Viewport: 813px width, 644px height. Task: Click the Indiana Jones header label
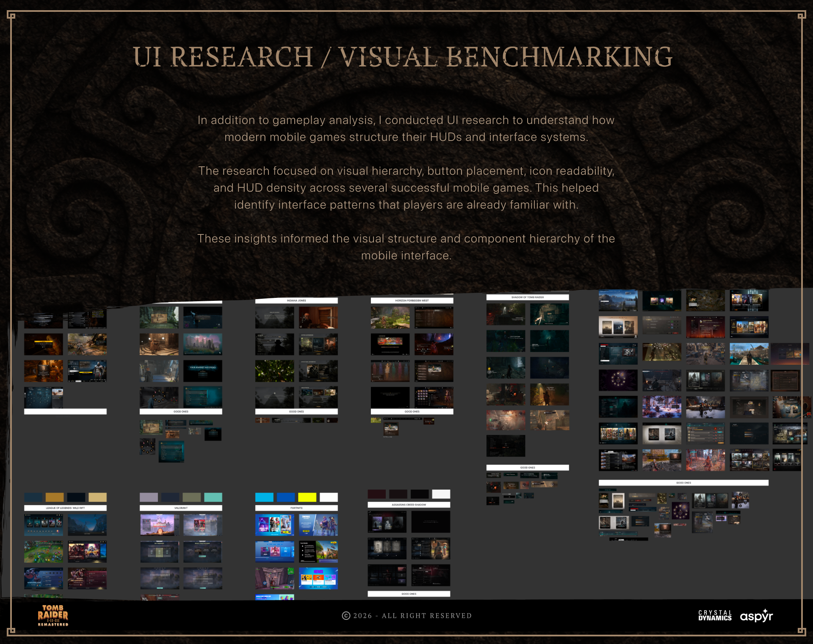coord(296,300)
